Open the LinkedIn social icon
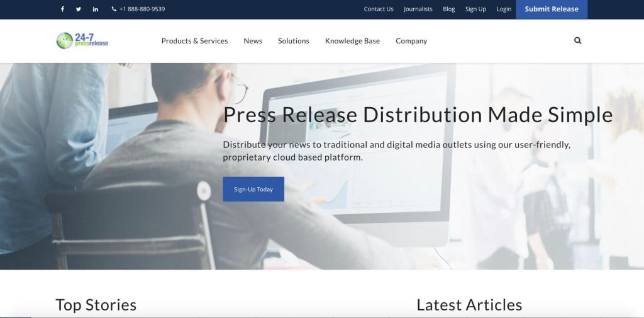644x318 pixels. point(96,9)
